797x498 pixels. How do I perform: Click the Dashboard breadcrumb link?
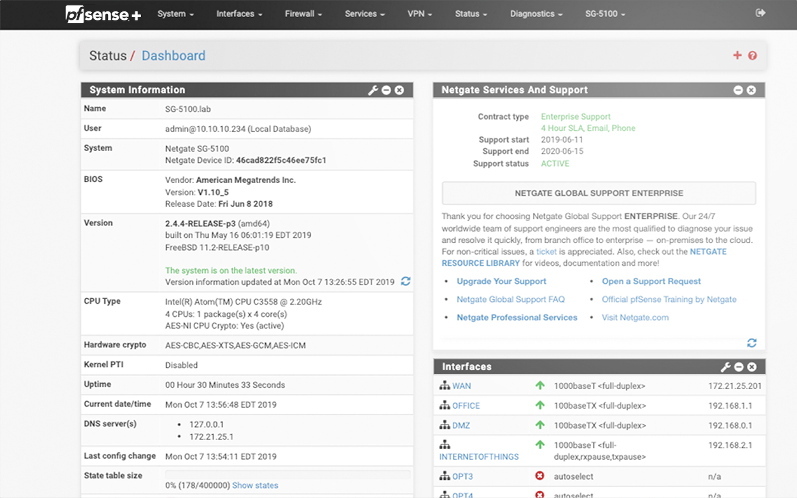pyautogui.click(x=173, y=55)
